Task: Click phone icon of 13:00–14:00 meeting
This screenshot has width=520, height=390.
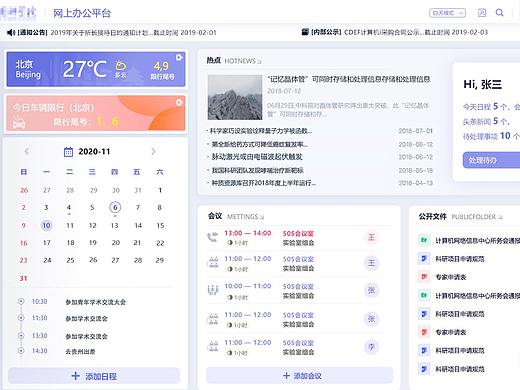Action: tap(213, 237)
